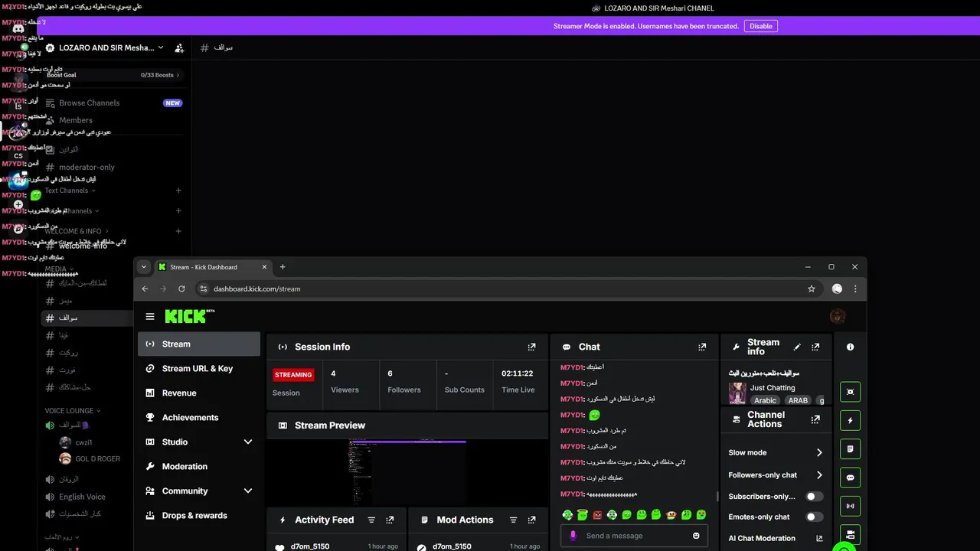Toggle the channel actions widget icon
Viewport: 980px width, 551px height.
click(x=850, y=534)
